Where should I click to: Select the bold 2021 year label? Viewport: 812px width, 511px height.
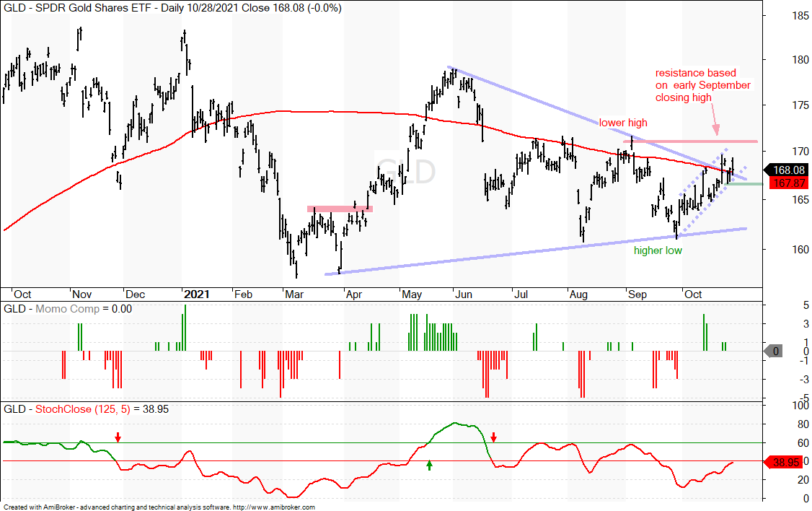(x=197, y=294)
